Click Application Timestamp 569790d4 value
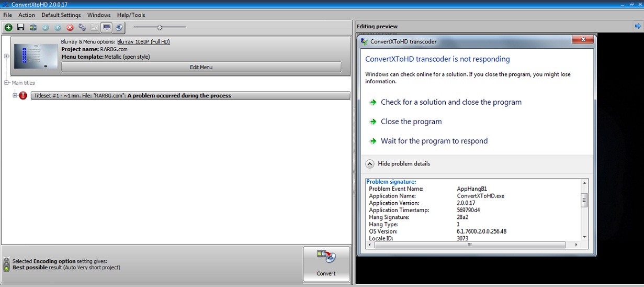 468,210
